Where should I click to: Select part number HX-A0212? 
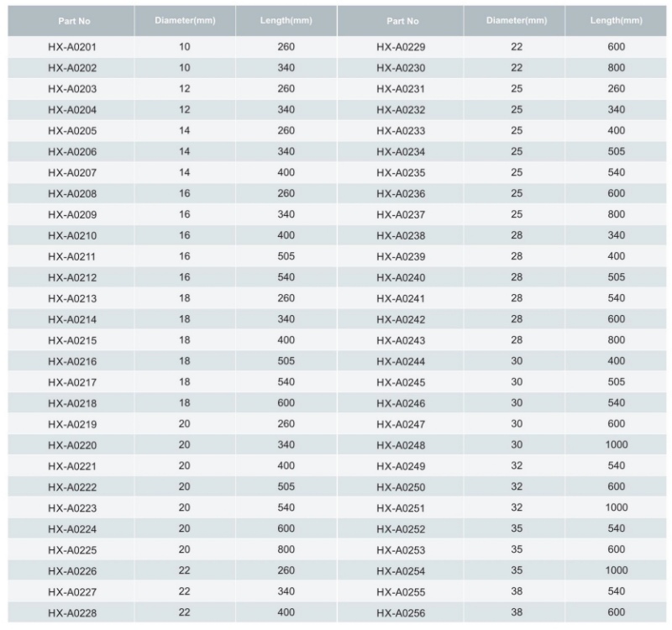pyautogui.click(x=72, y=278)
